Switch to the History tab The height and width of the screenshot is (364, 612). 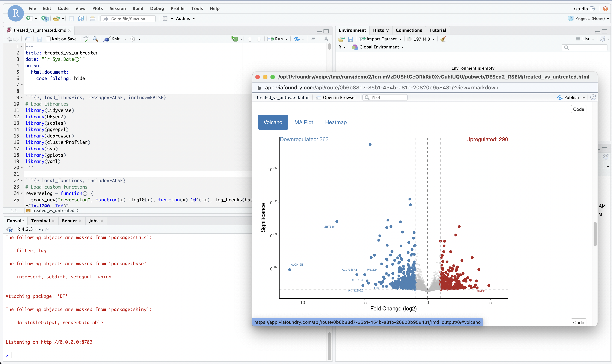click(381, 30)
